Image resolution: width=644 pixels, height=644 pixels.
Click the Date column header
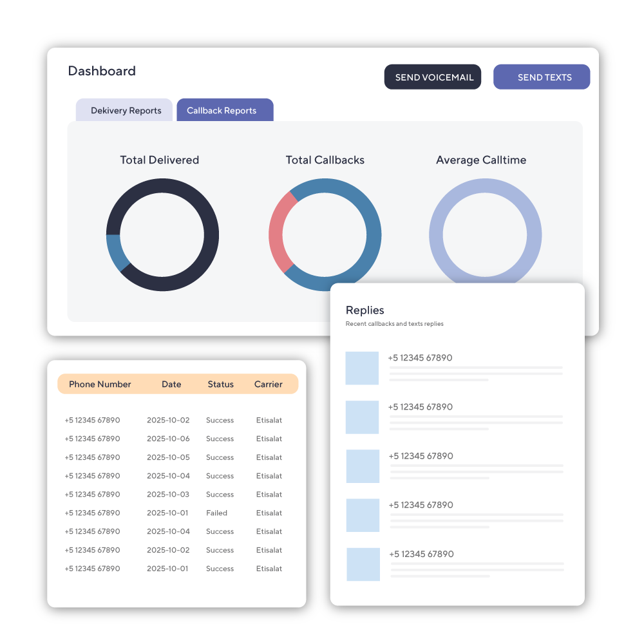171,384
